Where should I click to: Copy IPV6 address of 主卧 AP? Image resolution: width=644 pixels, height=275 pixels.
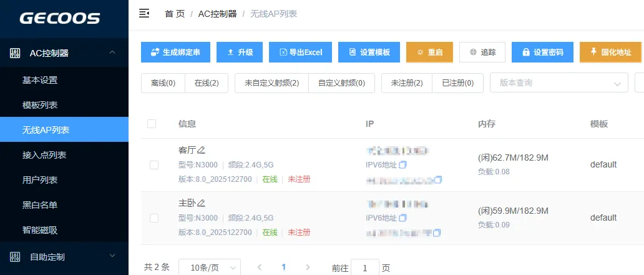pyautogui.click(x=402, y=218)
